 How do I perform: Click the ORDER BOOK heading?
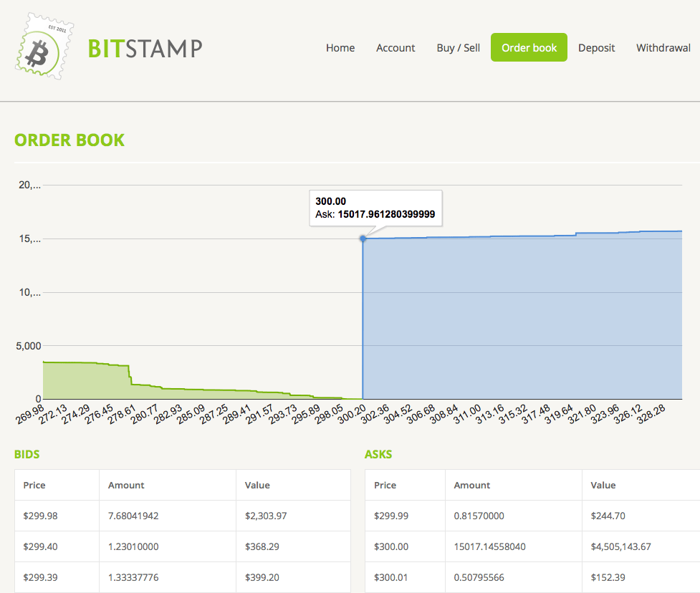[x=69, y=140]
